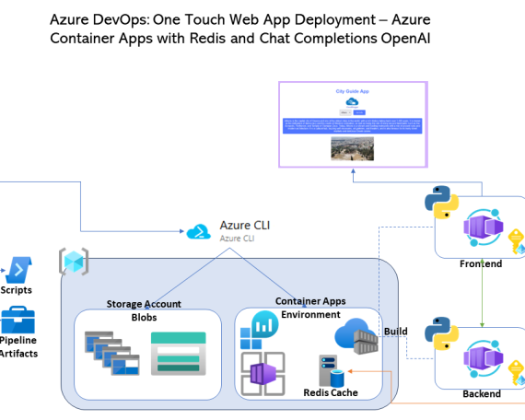Image resolution: width=525 pixels, height=420 pixels.
Task: Select the Frontend container app icon
Action: (x=484, y=227)
